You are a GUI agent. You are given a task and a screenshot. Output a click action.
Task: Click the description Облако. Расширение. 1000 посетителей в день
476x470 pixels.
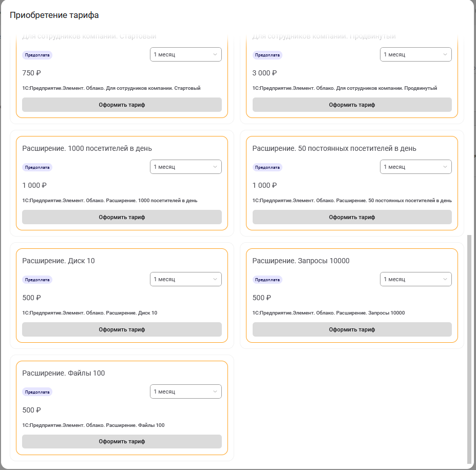tap(110, 201)
